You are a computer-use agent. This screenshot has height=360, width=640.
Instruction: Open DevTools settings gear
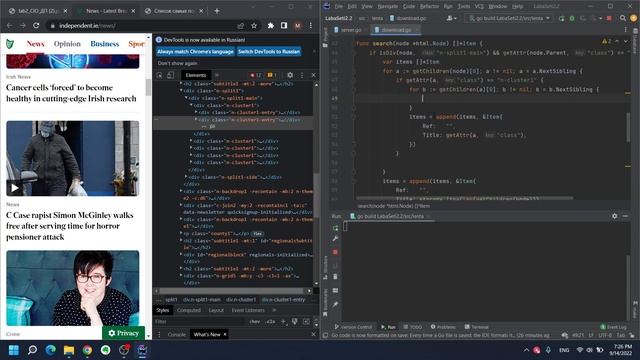(x=290, y=75)
